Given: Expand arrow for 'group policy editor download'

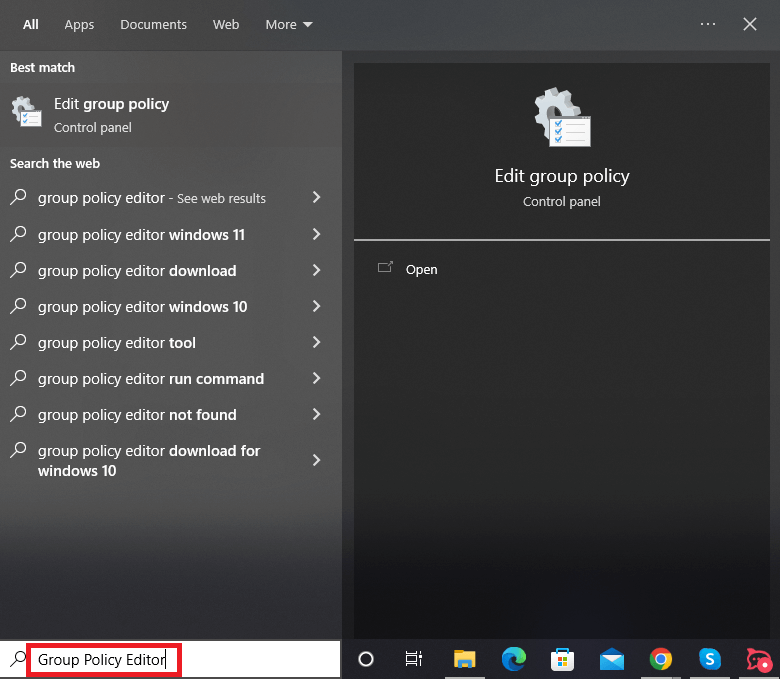Looking at the screenshot, I should click(316, 270).
